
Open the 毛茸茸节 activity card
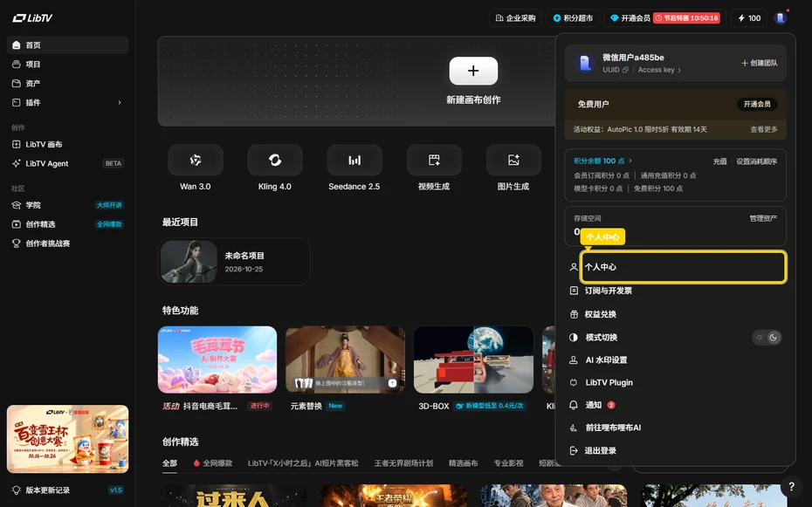pyautogui.click(x=217, y=360)
